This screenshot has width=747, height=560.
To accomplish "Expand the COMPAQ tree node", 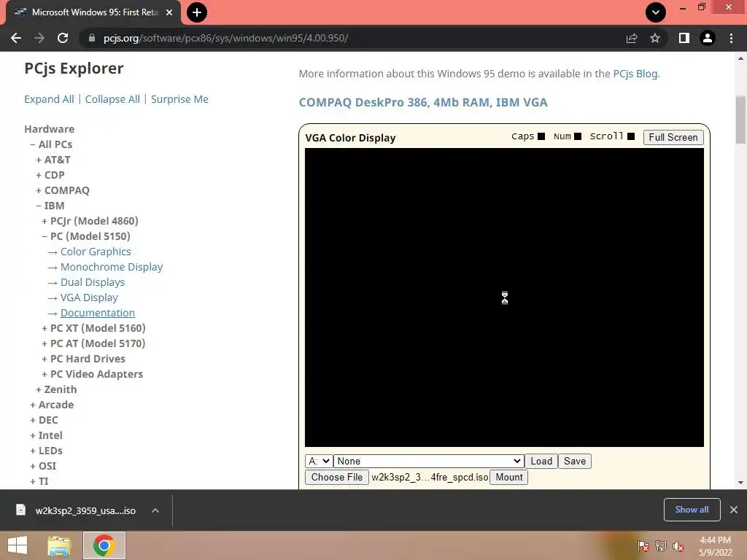I will click(63, 190).
